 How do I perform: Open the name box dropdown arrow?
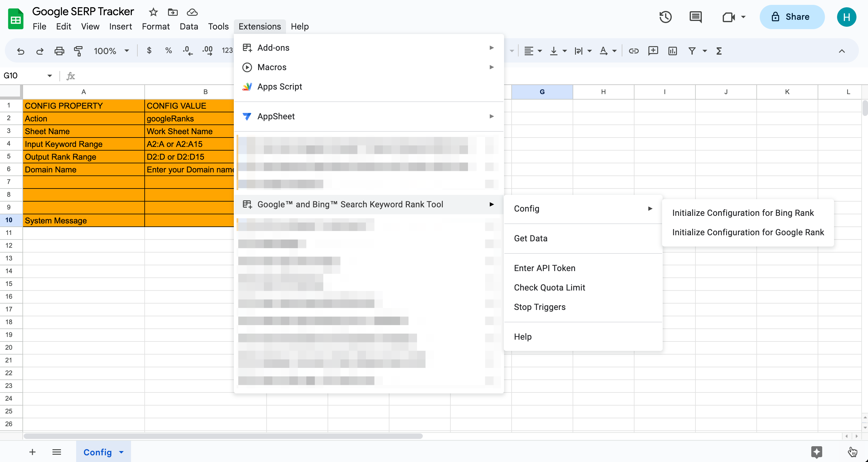coord(49,76)
